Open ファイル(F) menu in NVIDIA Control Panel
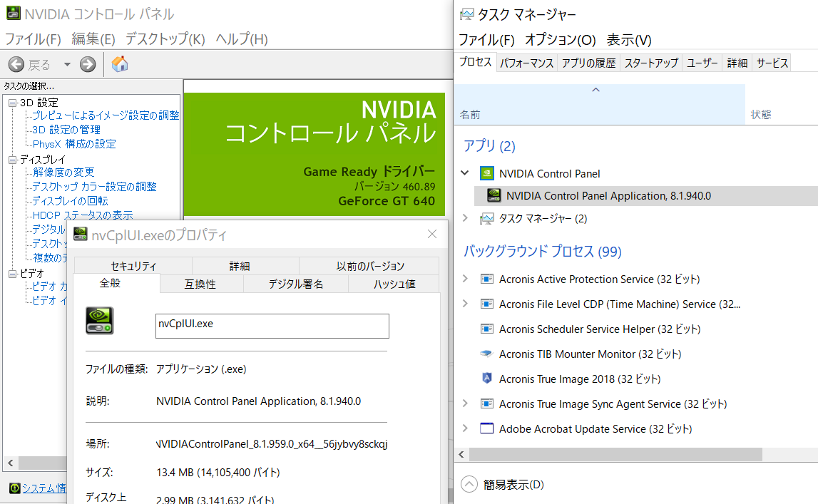Viewport: 818px width, 504px height. [33, 39]
